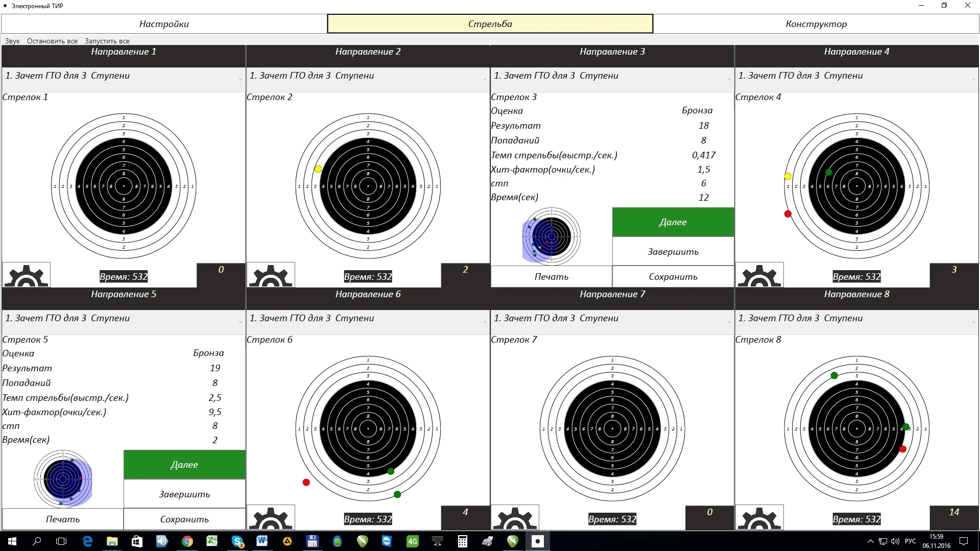The image size is (980, 551).
Task: Switch to the Настройки tab
Action: click(164, 24)
